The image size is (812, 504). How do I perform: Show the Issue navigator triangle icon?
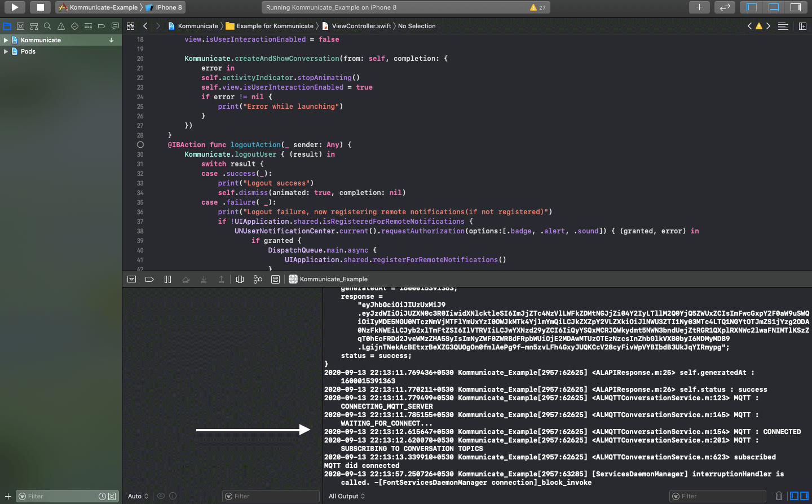[x=61, y=26]
